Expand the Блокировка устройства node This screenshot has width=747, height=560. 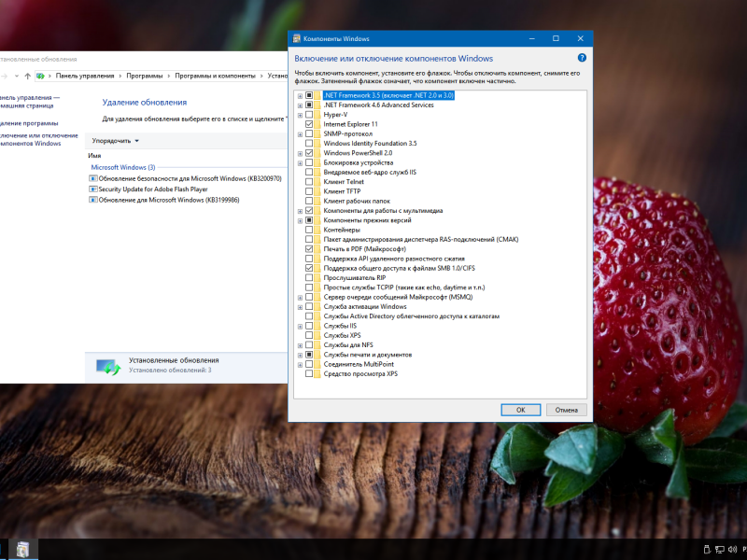pyautogui.click(x=300, y=163)
